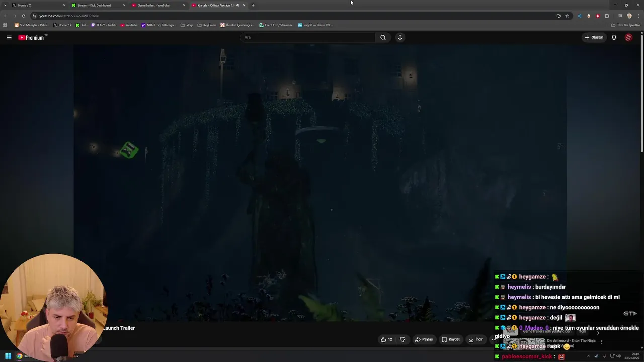Open Son Mesajlar bookmark

tap(32, 25)
